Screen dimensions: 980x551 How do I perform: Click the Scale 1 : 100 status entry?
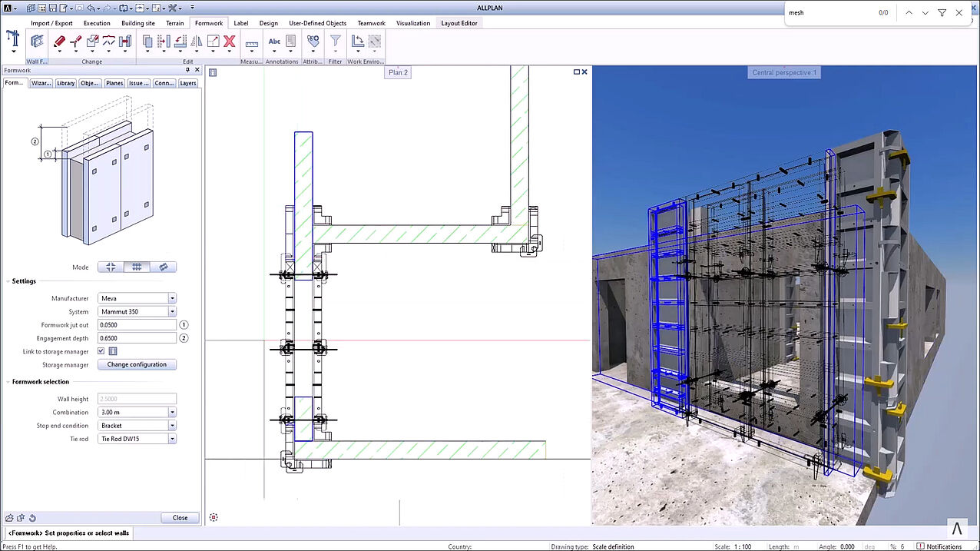click(x=733, y=546)
